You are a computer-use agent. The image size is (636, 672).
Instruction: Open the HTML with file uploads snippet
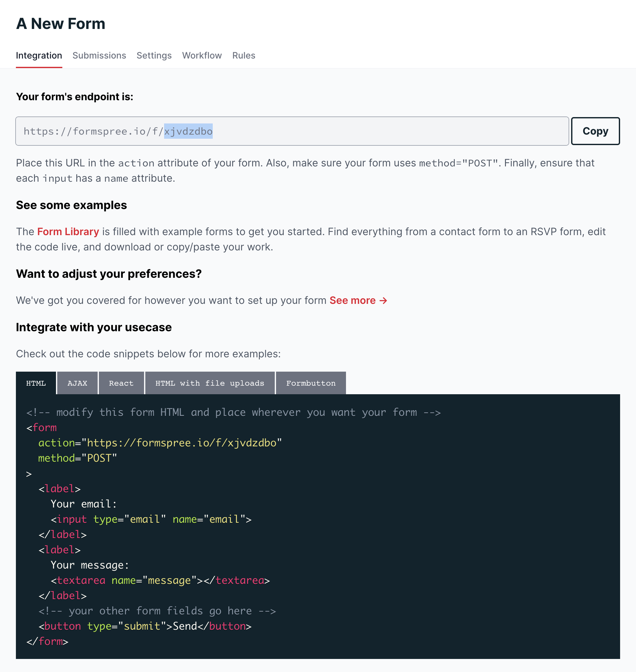210,383
